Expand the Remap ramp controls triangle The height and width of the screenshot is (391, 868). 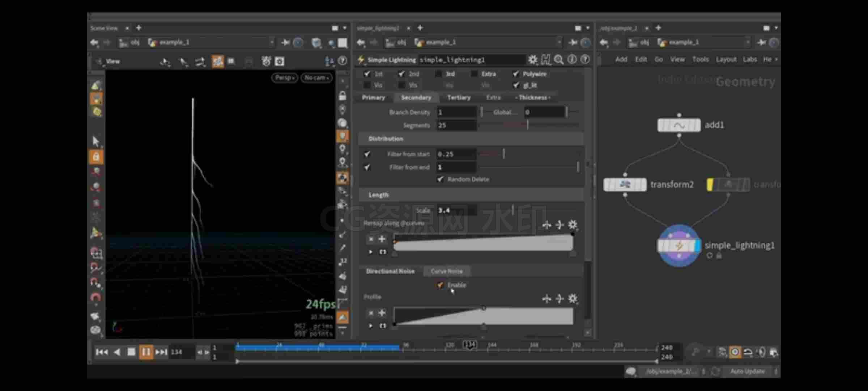pos(370,252)
